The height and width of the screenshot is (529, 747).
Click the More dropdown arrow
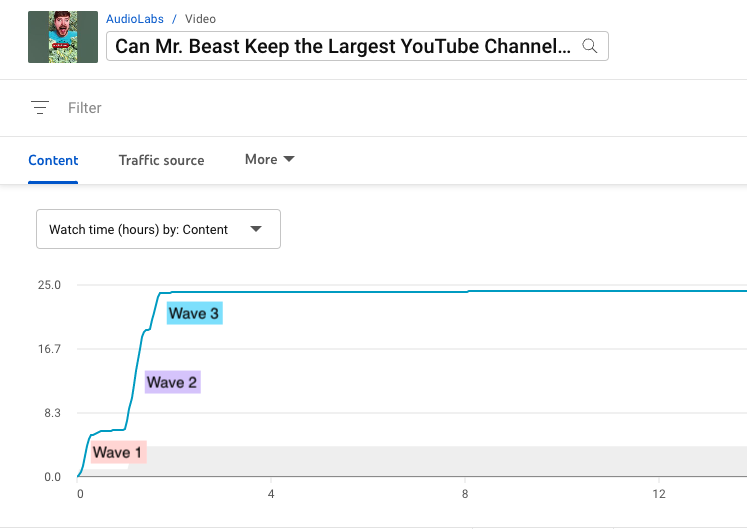(289, 159)
